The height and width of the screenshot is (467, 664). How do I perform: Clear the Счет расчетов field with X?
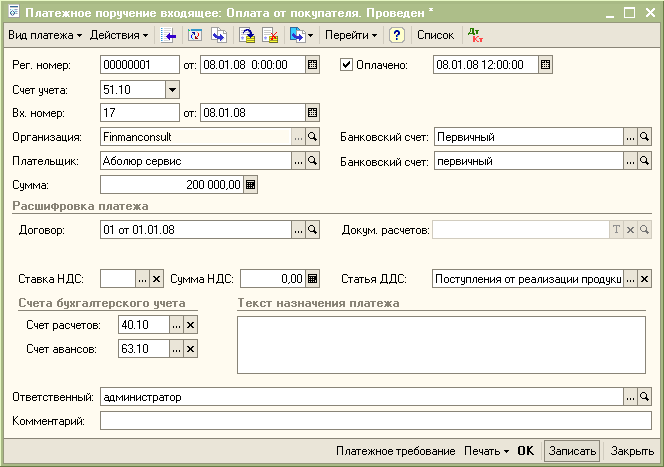tap(191, 325)
